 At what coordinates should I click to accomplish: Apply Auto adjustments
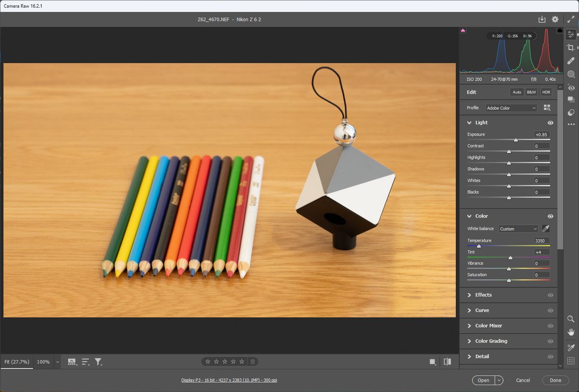pyautogui.click(x=517, y=92)
